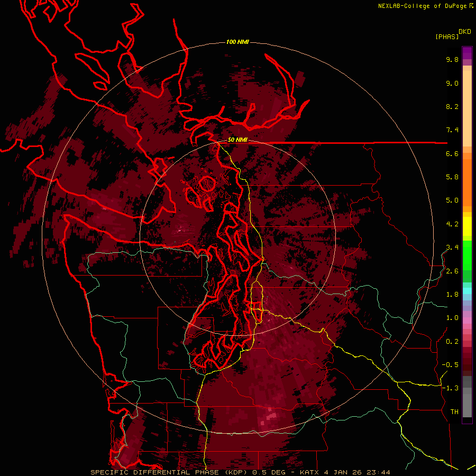The width and height of the screenshot is (476, 476).
Task: Click the 100 NMI range ring label
Action: [237, 42]
